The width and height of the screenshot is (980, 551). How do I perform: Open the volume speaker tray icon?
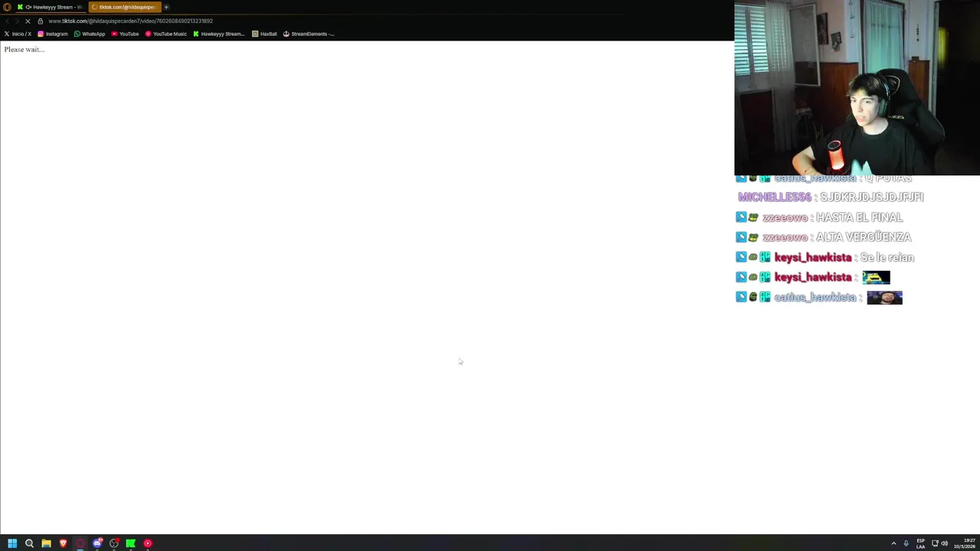pyautogui.click(x=944, y=543)
